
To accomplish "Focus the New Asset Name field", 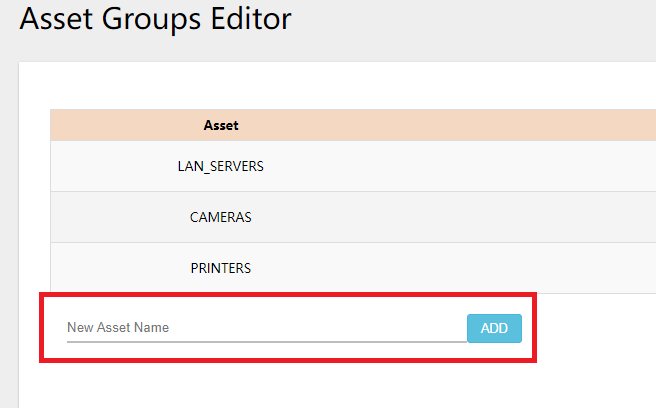I will coord(265,328).
